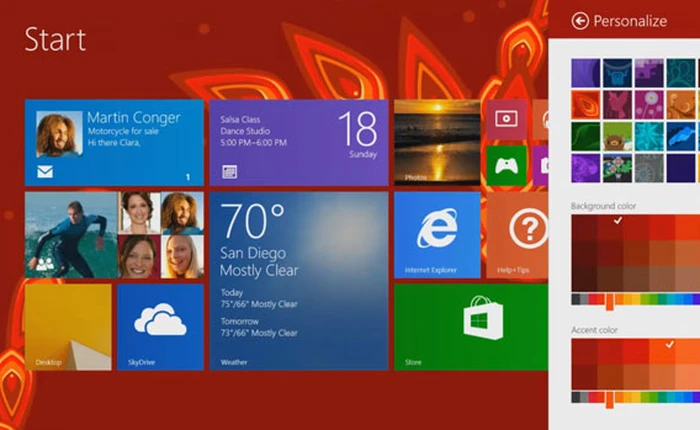Open the purple Camera tile

(541, 166)
